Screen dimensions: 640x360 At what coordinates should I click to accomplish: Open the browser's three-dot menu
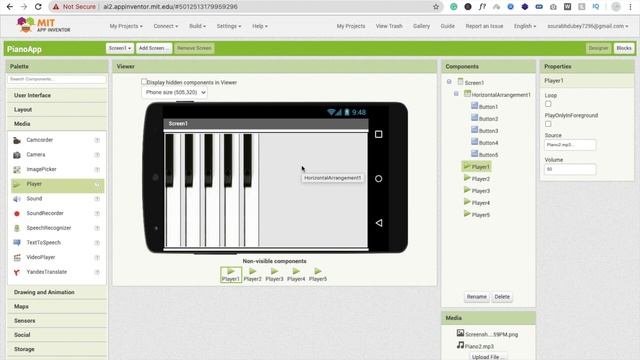pos(631,7)
